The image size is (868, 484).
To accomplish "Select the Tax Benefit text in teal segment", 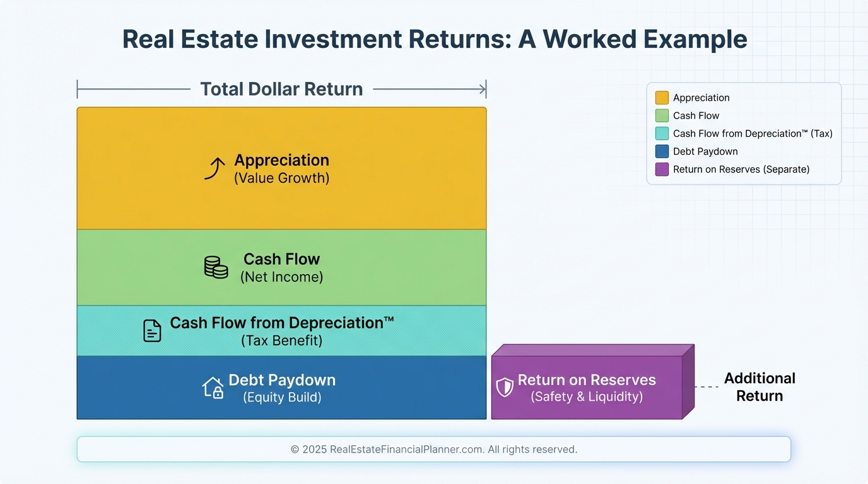I will pyautogui.click(x=281, y=341).
